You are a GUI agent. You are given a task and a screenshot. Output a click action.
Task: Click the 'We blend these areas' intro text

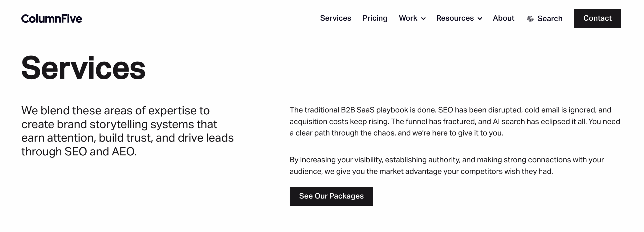point(115,111)
